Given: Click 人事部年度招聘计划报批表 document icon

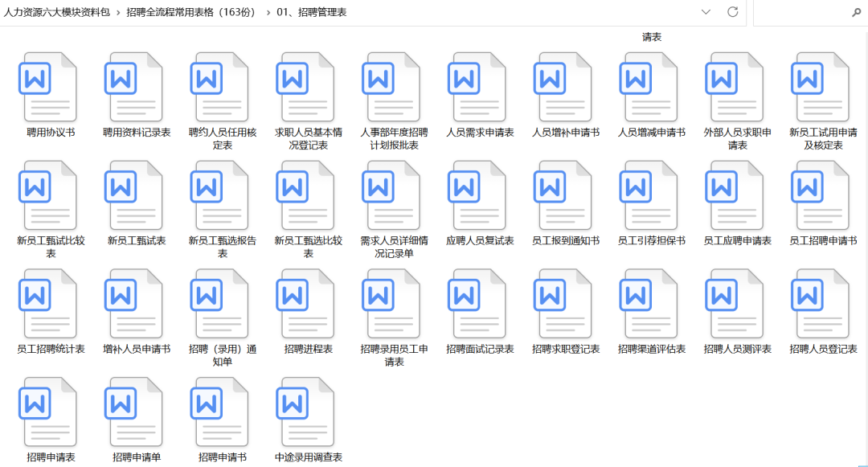Looking at the screenshot, I should point(391,87).
